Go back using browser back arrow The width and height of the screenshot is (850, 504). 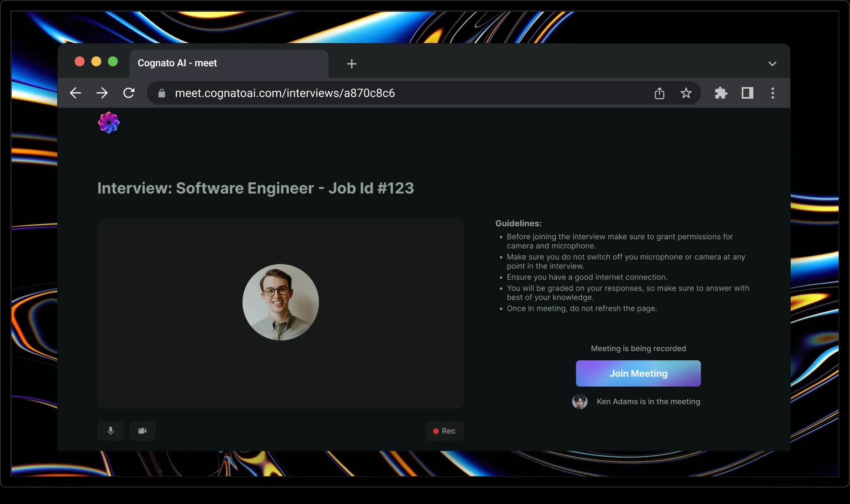[76, 93]
